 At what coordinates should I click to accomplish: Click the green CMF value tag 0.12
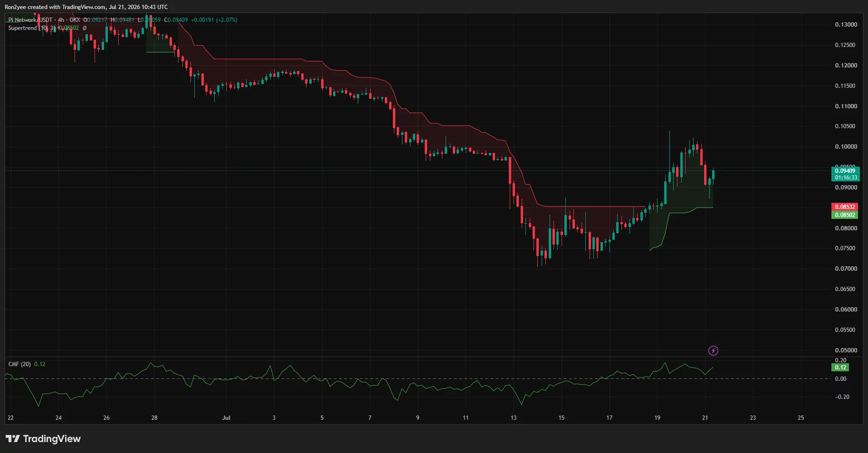tap(840, 368)
